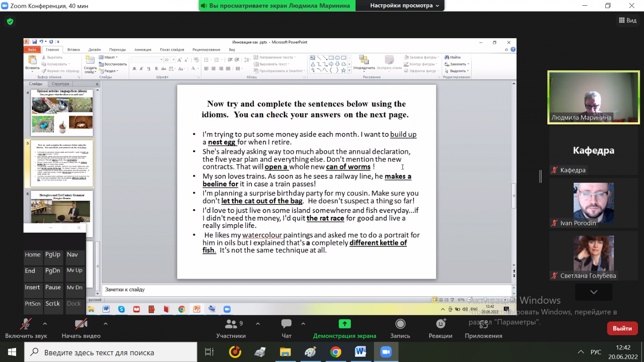This screenshot has width=644, height=362.
Task: Click Восстановить reset slide button
Action: click(x=113, y=64)
